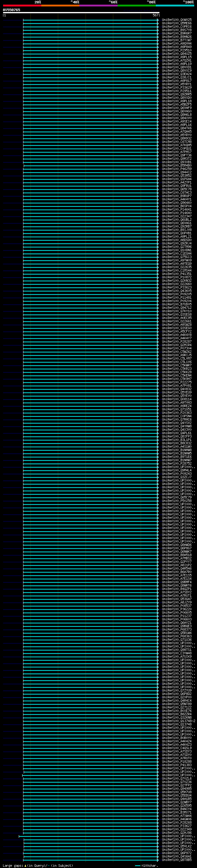The width and height of the screenshot is (197, 868).
Task: Select the UniRef100_A9SEI4 label
Action: click(176, 121)
